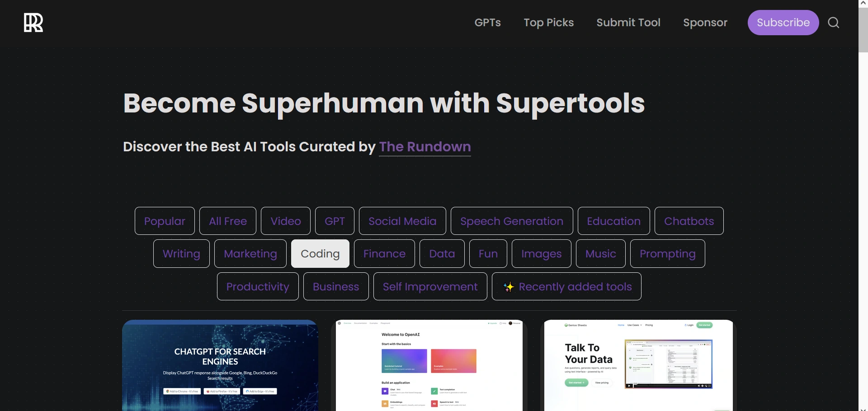This screenshot has width=868, height=411.
Task: Choose the Fun category
Action: 488,254
